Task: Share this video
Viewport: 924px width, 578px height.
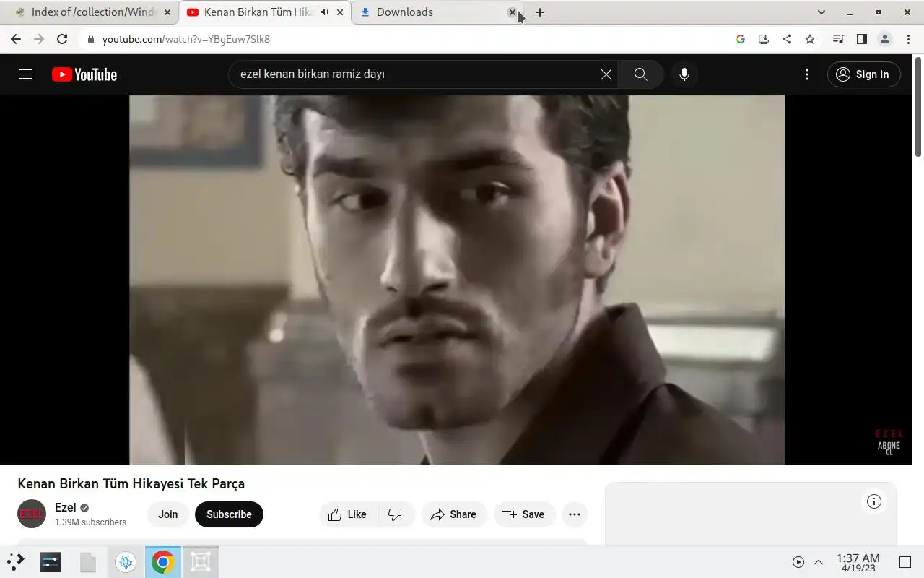Action: [x=454, y=514]
